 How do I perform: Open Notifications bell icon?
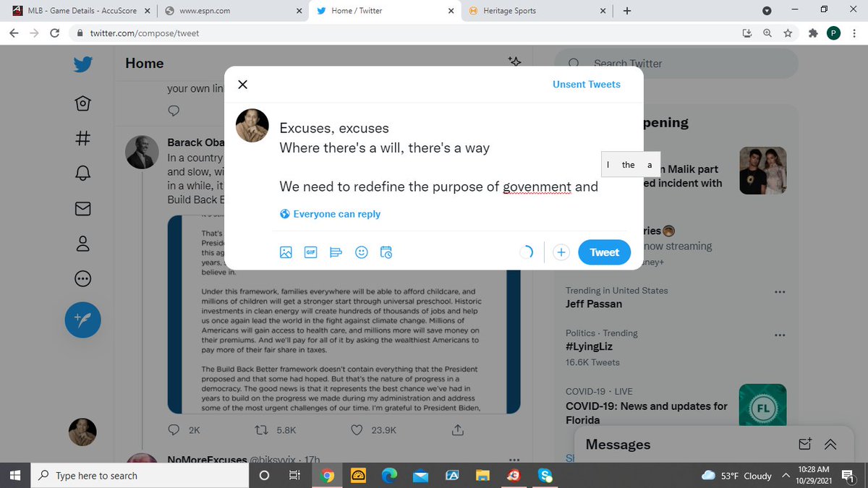click(82, 174)
